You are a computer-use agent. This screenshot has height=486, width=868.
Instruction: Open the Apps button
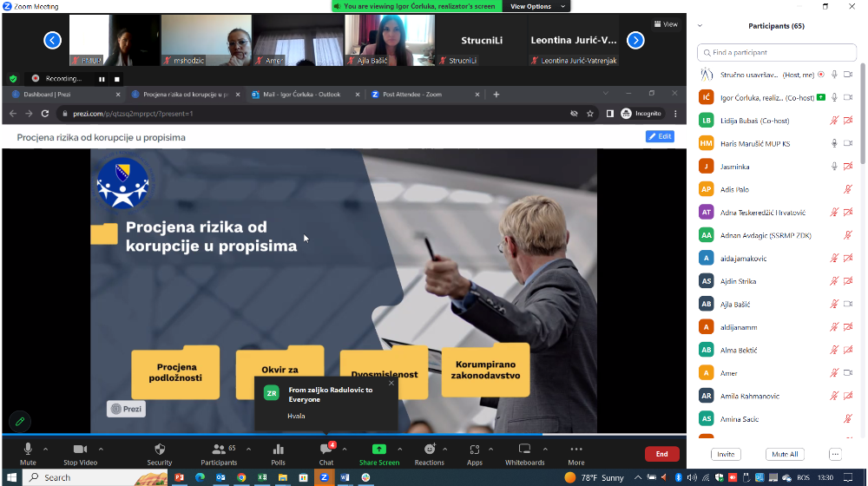(x=475, y=454)
